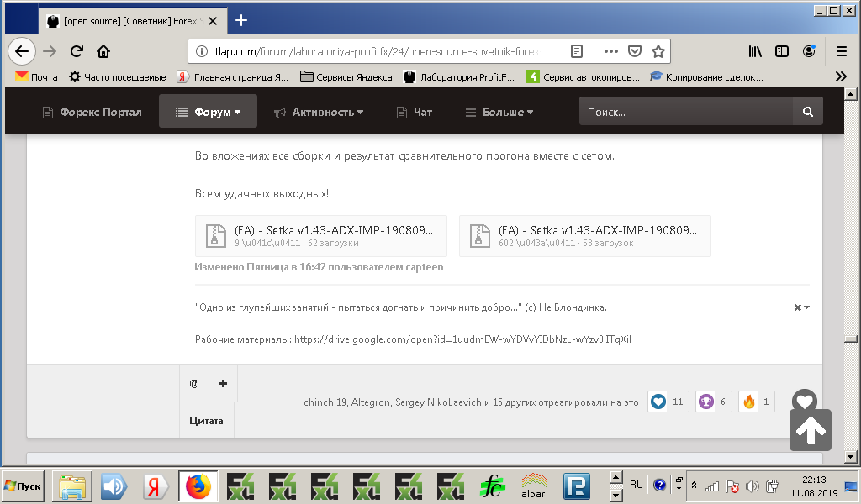Open page actions three-dot menu

pos(610,51)
